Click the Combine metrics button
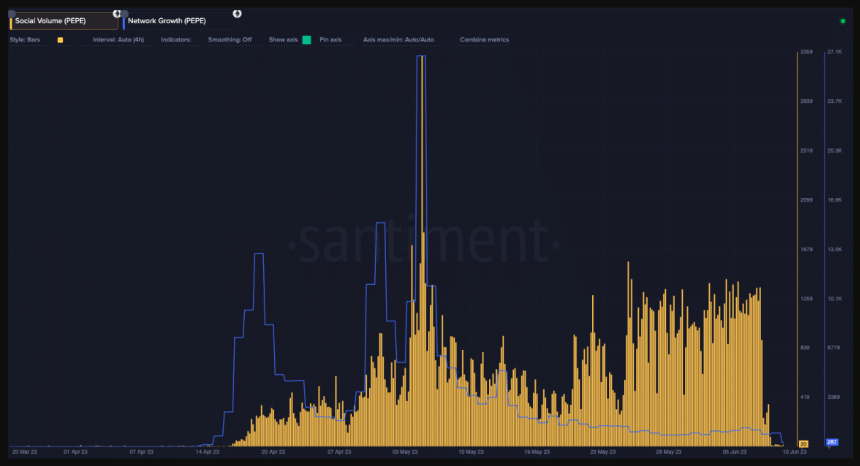The image size is (860, 466). [484, 39]
